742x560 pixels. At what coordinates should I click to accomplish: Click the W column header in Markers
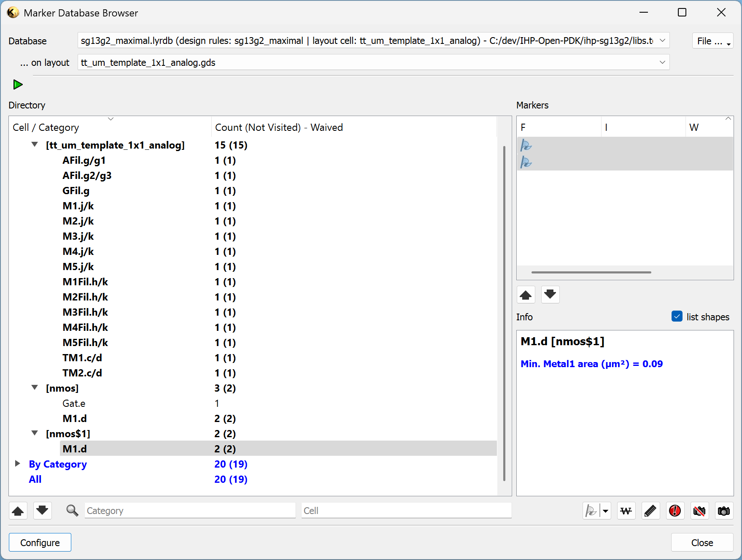[x=709, y=127]
